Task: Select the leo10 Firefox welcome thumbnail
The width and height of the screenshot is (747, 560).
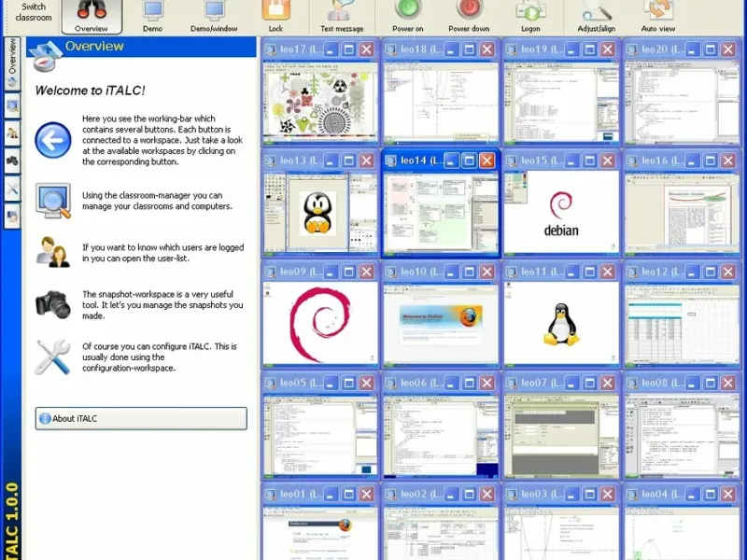Action: pyautogui.click(x=441, y=324)
